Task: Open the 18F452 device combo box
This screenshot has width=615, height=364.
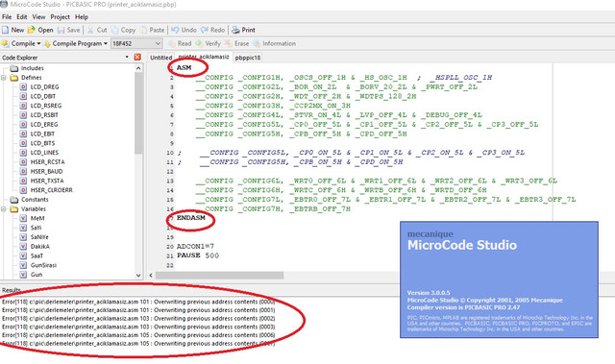Action: [136, 43]
